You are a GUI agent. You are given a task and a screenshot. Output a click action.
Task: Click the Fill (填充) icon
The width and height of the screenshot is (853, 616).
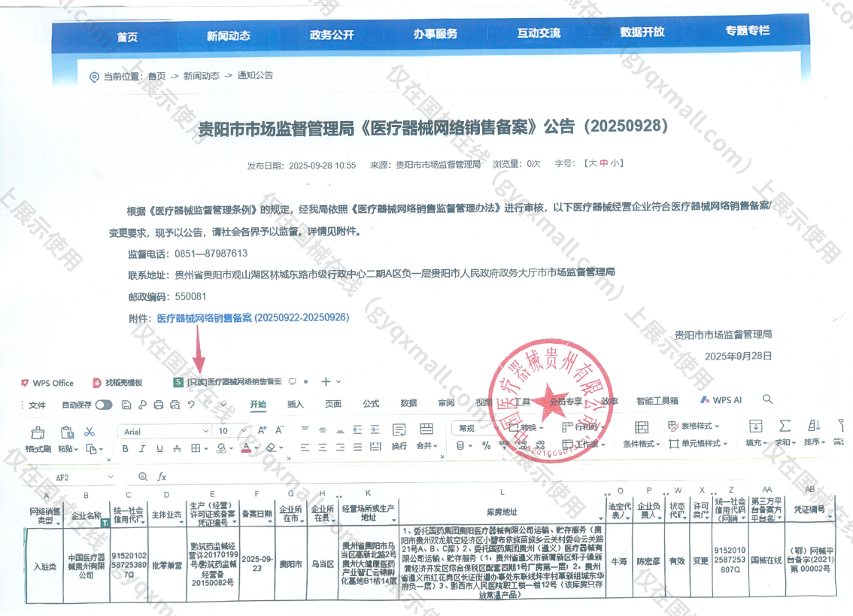point(756,426)
